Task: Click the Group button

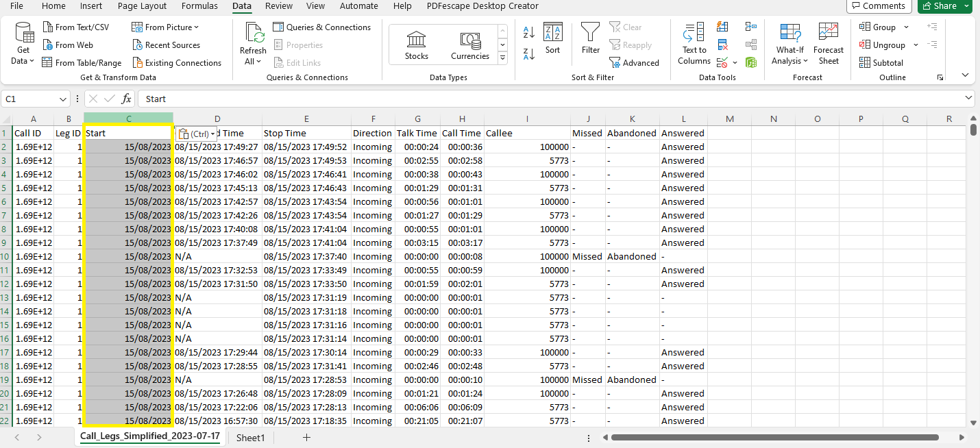Action: coord(878,27)
